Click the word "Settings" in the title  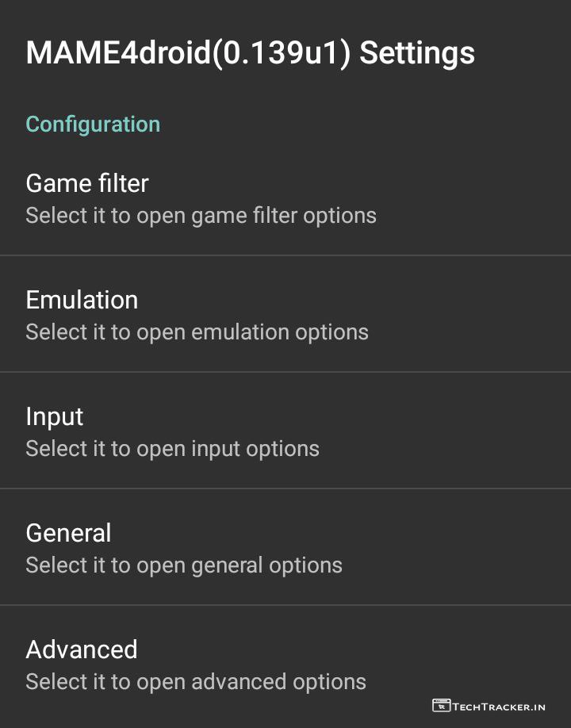(x=417, y=54)
